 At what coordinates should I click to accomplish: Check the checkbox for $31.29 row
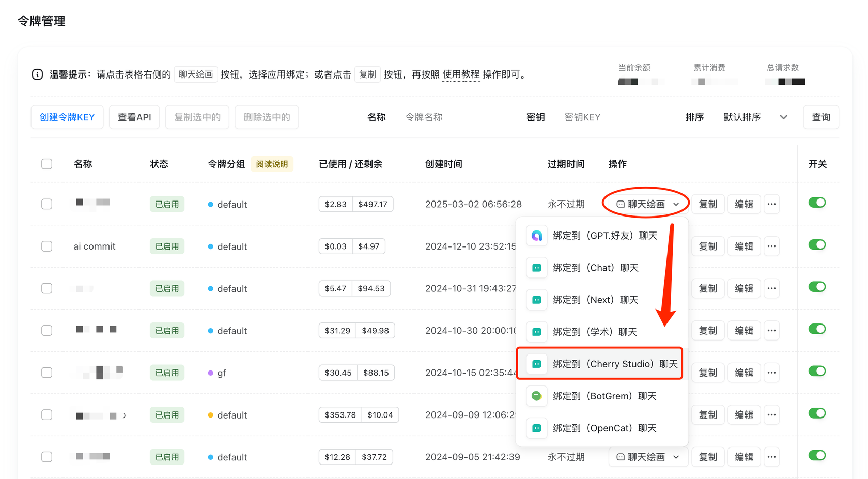[47, 331]
